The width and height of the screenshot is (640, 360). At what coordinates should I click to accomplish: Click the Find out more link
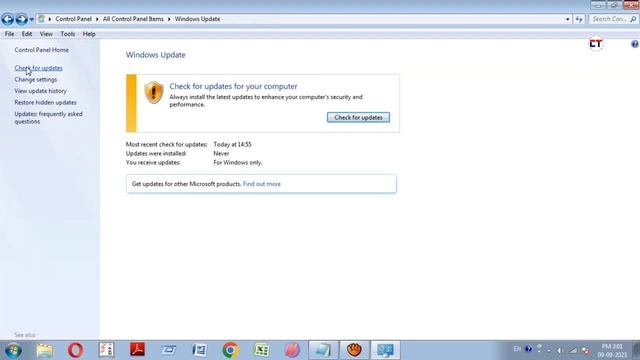pyautogui.click(x=262, y=184)
